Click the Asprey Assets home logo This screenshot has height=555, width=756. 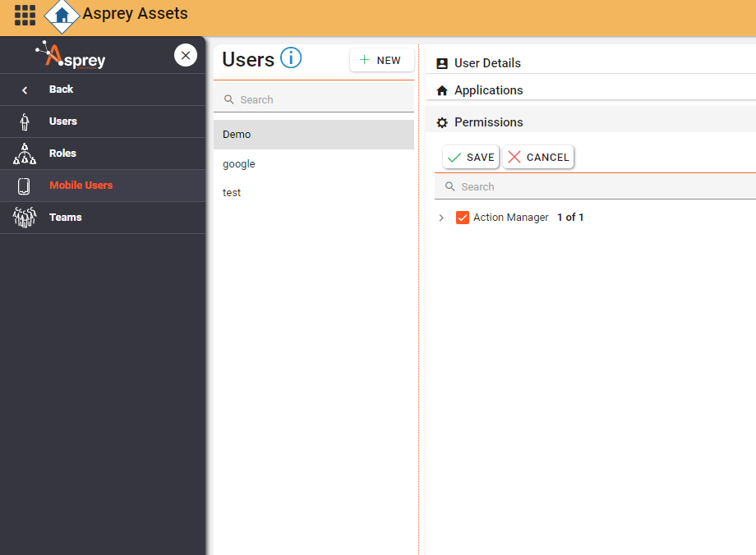(x=62, y=16)
